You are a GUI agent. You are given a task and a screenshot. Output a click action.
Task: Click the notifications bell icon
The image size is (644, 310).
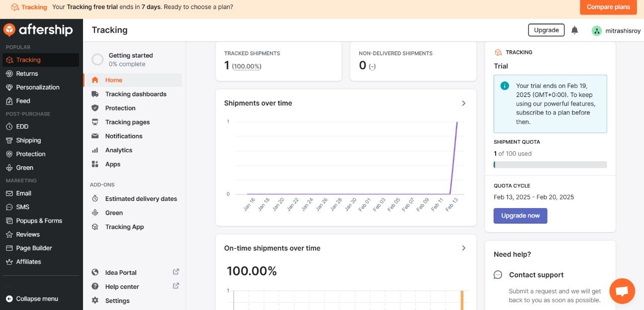pyautogui.click(x=575, y=30)
